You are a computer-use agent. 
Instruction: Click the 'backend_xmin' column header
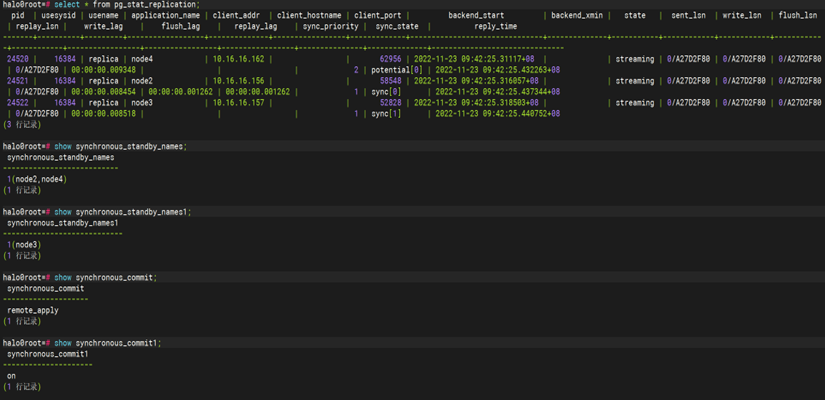point(577,16)
